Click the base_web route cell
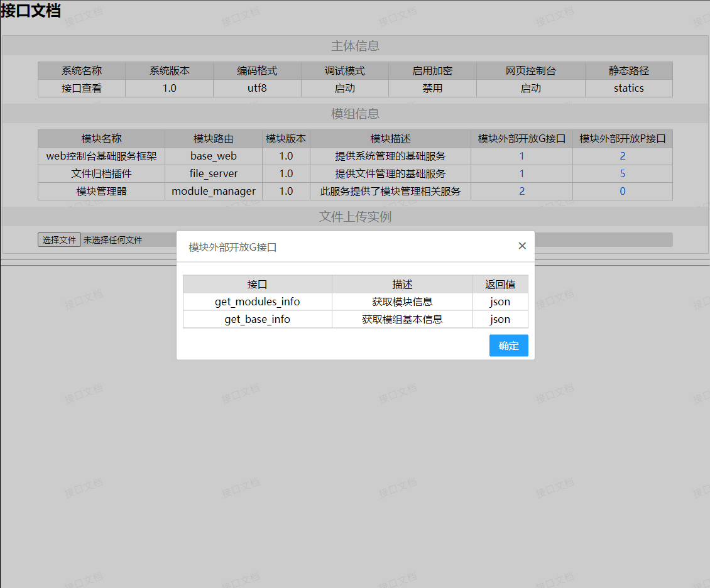Viewport: 710px width, 588px height. [x=213, y=156]
